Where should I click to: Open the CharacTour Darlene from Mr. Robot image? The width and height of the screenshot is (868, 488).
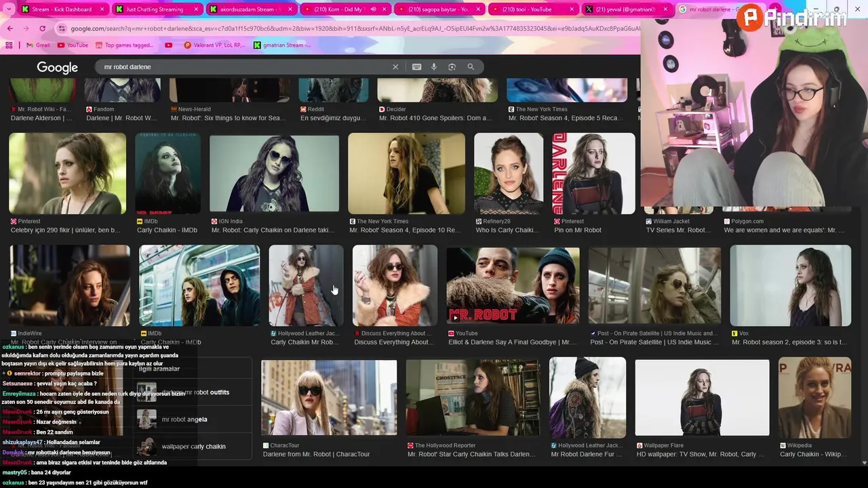point(329,397)
